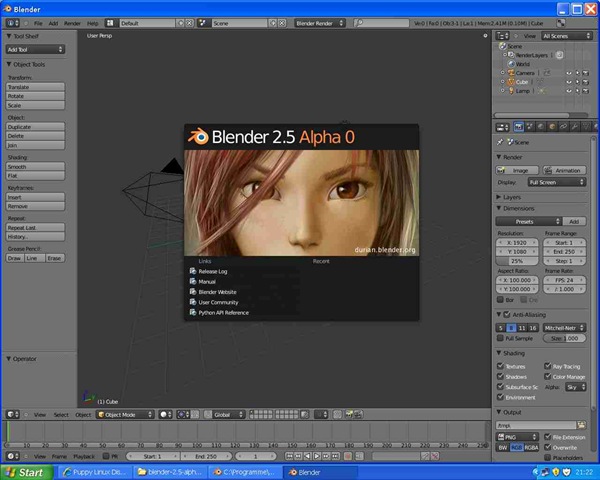This screenshot has width=600, height=480.
Task: Disable the Ray Tracing checkbox
Action: tap(546, 367)
